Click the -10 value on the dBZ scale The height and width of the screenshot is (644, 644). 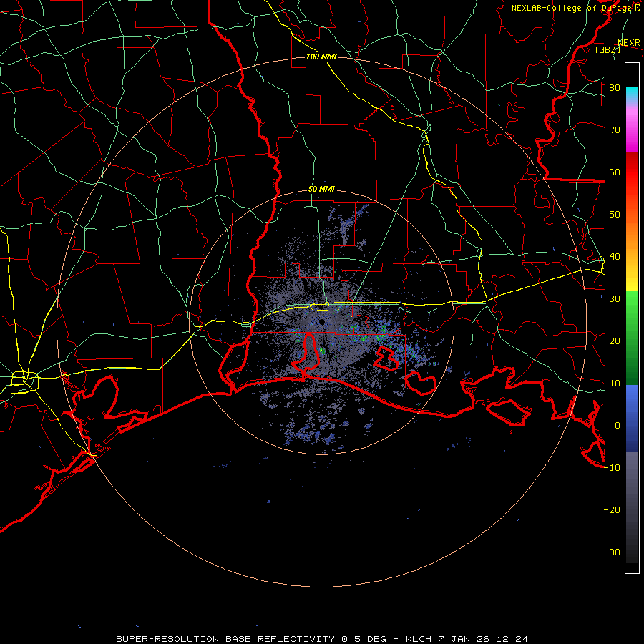612,468
